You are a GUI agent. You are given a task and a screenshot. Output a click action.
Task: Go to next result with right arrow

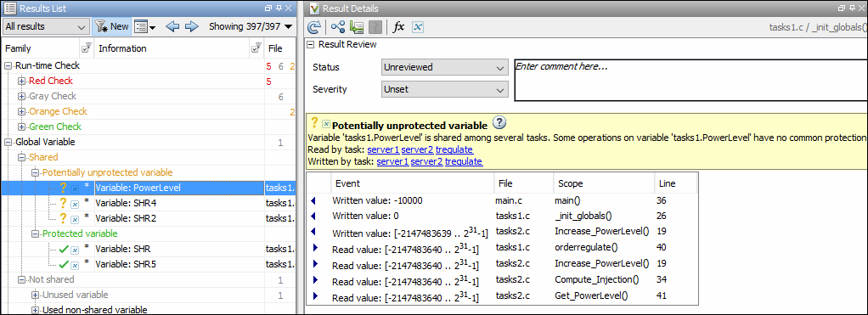click(x=192, y=26)
